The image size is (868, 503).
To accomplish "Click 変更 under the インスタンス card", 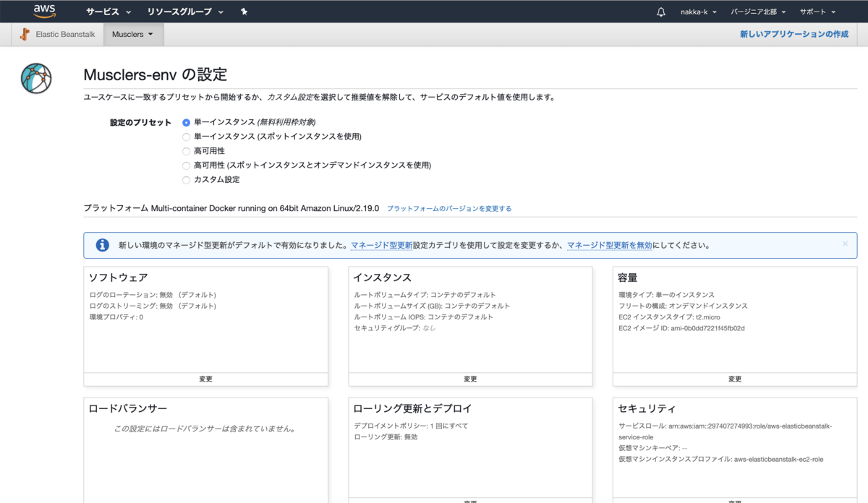I will (470, 379).
